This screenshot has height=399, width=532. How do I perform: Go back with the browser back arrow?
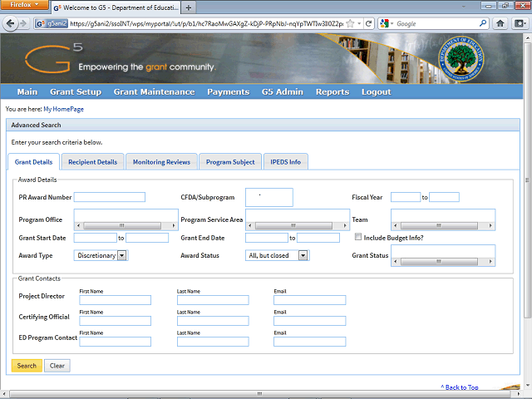[x=10, y=23]
